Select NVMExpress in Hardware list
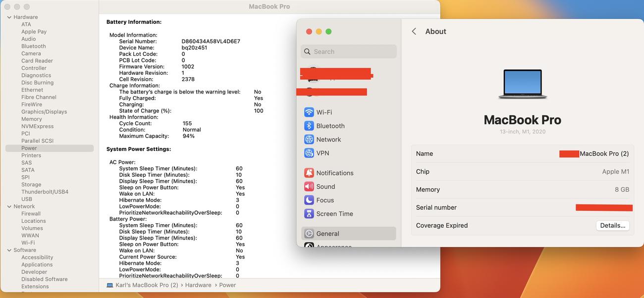644x298 pixels. (37, 126)
